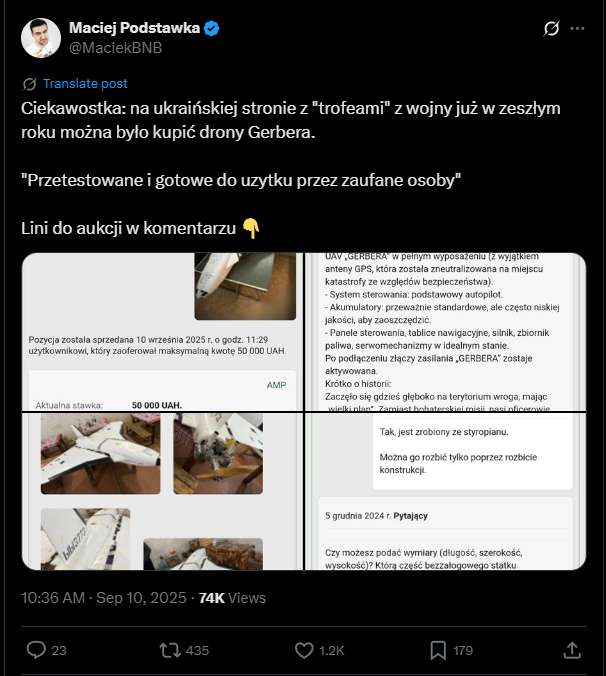
Task: Open the three-dot more options menu
Action: (x=577, y=29)
